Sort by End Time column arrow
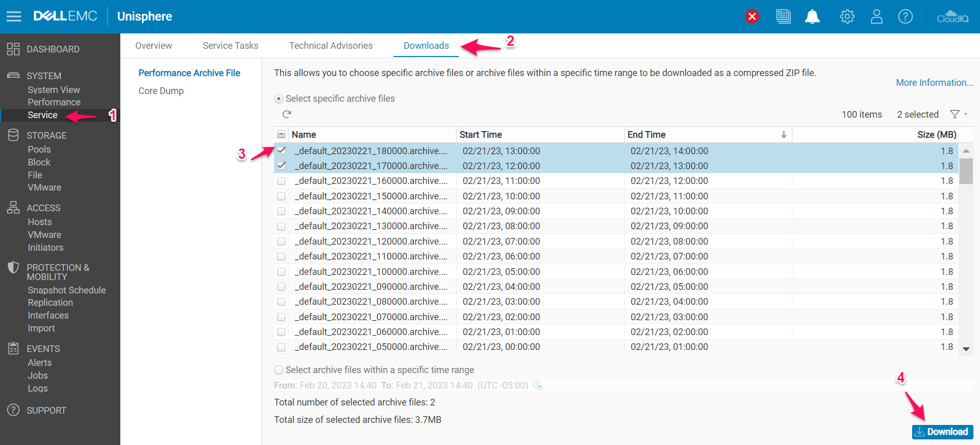The image size is (980, 445). [784, 135]
